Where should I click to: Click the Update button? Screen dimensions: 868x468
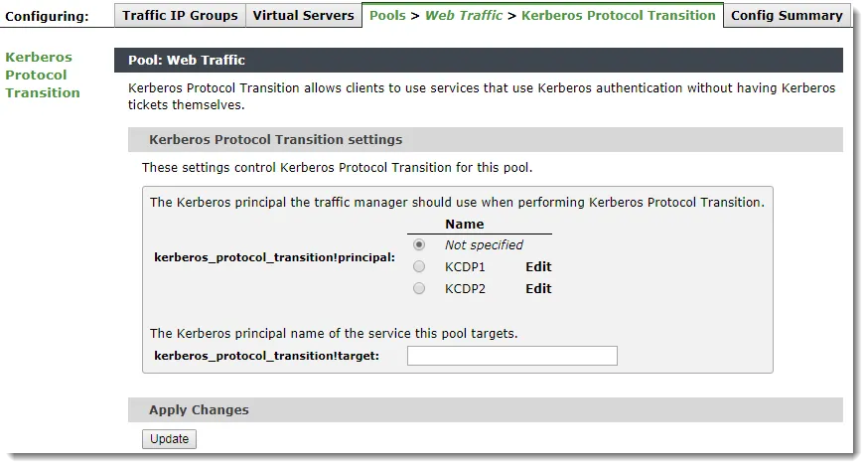coord(169,439)
